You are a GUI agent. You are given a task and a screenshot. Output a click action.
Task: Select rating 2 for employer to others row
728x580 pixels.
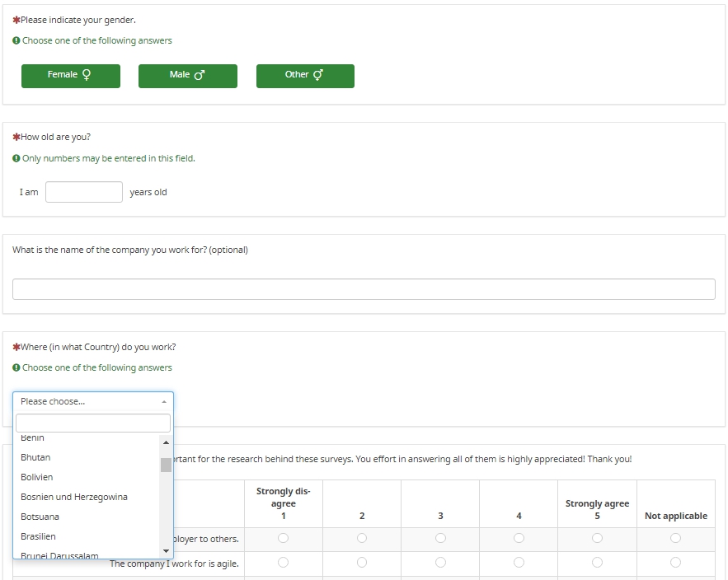pyautogui.click(x=362, y=538)
